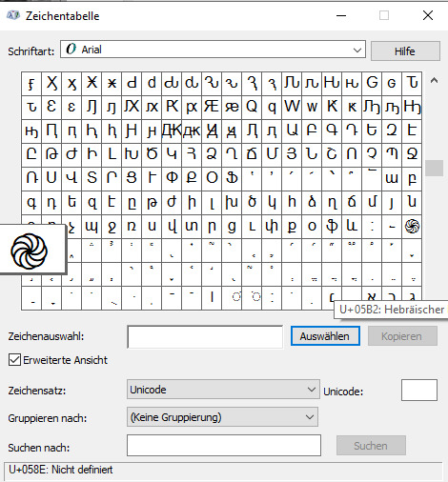Select the capital Q character cell
448x482 pixels.
pos(252,107)
